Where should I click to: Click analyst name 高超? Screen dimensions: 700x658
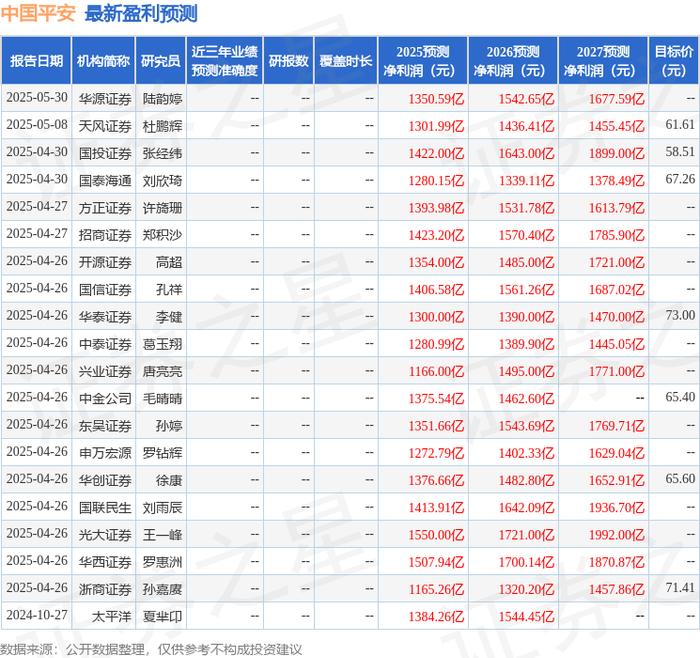(x=169, y=262)
